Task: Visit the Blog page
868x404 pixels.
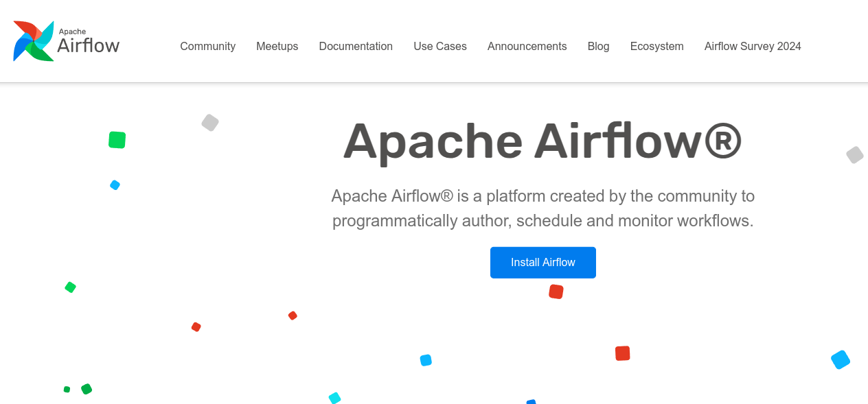Action: (598, 47)
